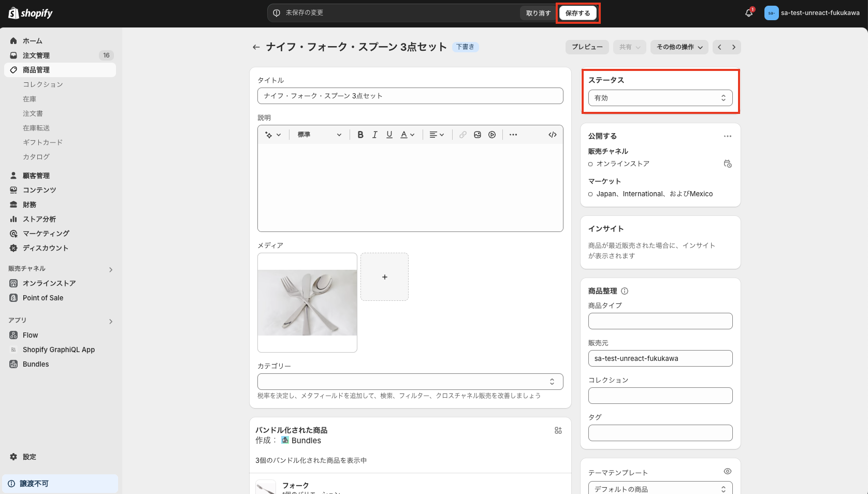The height and width of the screenshot is (494, 868).
Task: Click 取り消す to discard changes
Action: click(538, 12)
